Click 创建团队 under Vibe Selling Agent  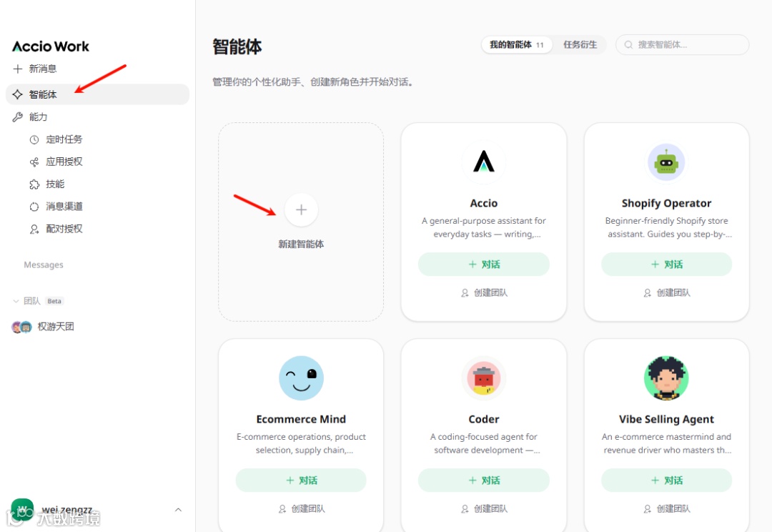tap(667, 509)
